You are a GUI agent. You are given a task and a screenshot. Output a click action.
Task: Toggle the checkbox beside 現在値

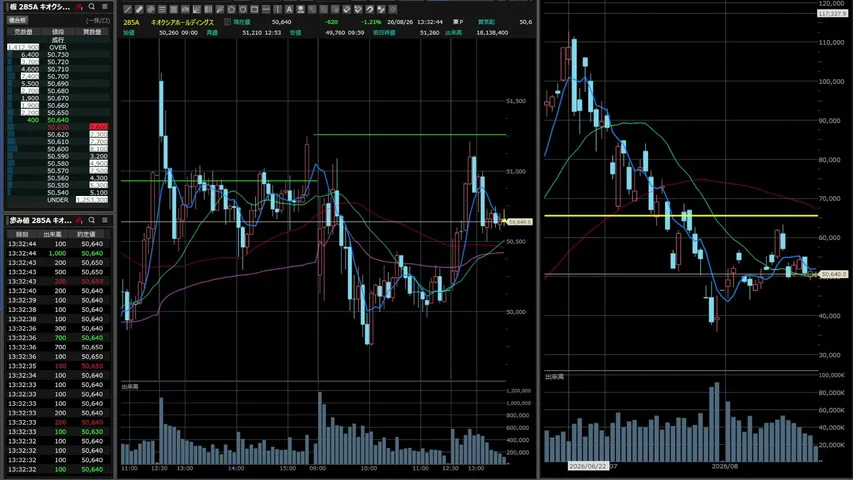pos(227,22)
